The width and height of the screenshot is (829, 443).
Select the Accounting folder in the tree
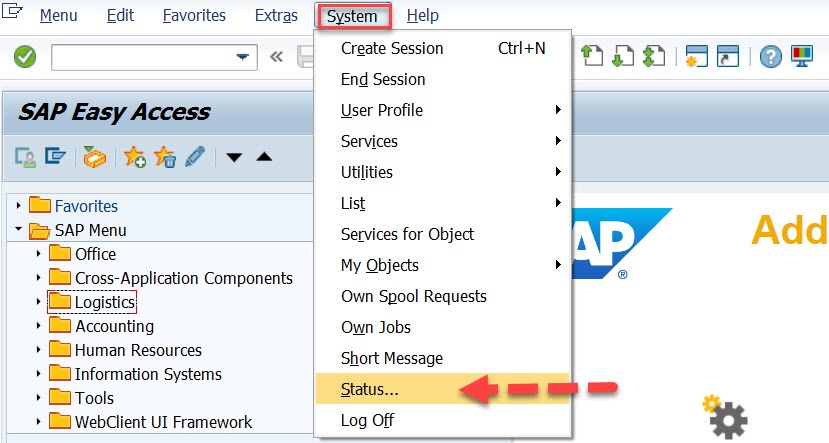pyautogui.click(x=114, y=326)
